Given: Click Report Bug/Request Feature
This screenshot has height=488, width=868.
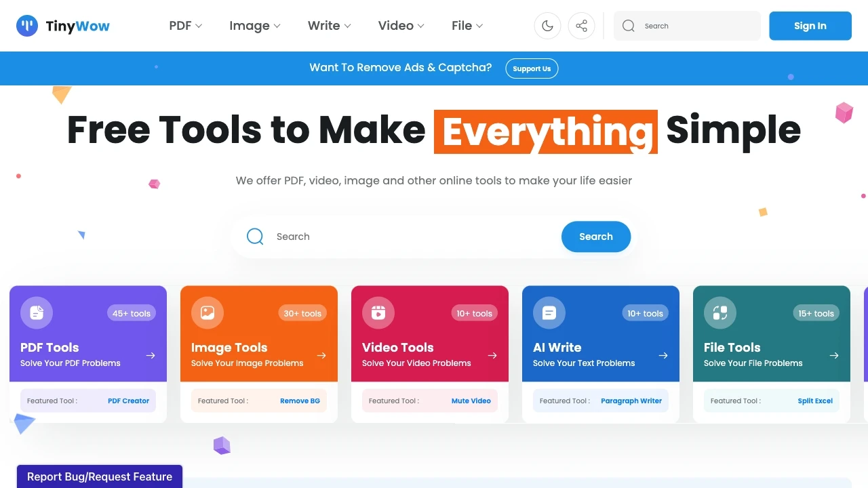Looking at the screenshot, I should point(99,476).
